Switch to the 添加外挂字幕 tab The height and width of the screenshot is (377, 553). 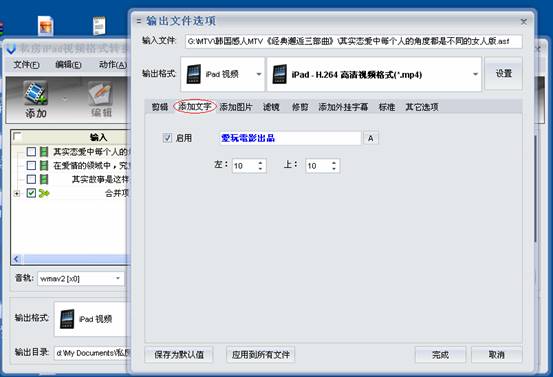[x=343, y=107]
